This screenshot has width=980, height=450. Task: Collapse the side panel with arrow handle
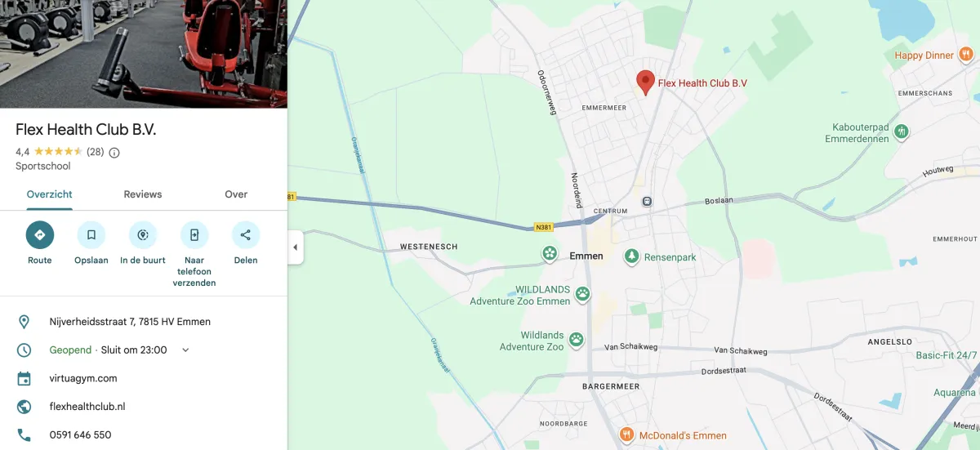tap(296, 247)
